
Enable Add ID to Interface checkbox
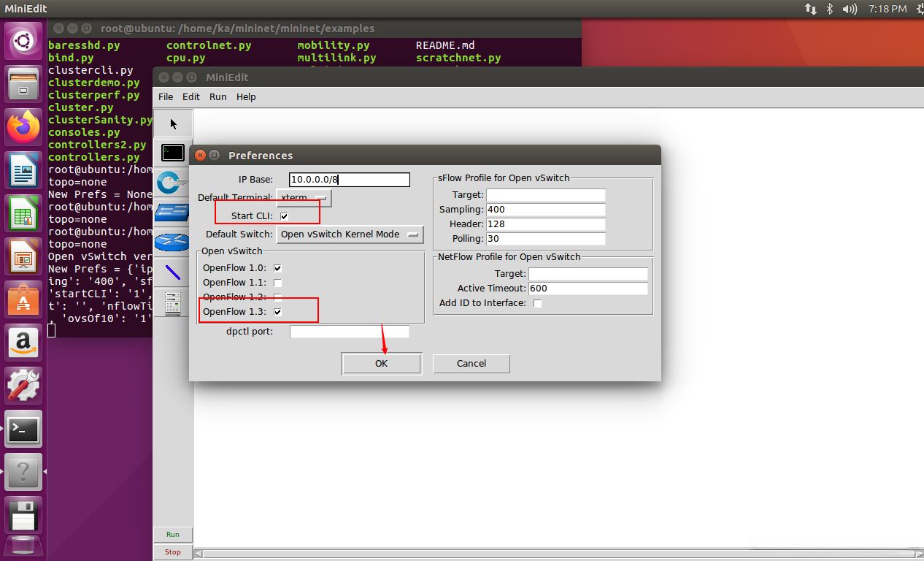pos(537,303)
